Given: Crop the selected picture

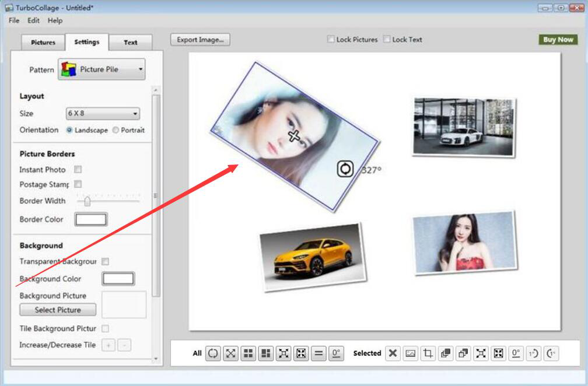Looking at the screenshot, I should [x=428, y=353].
